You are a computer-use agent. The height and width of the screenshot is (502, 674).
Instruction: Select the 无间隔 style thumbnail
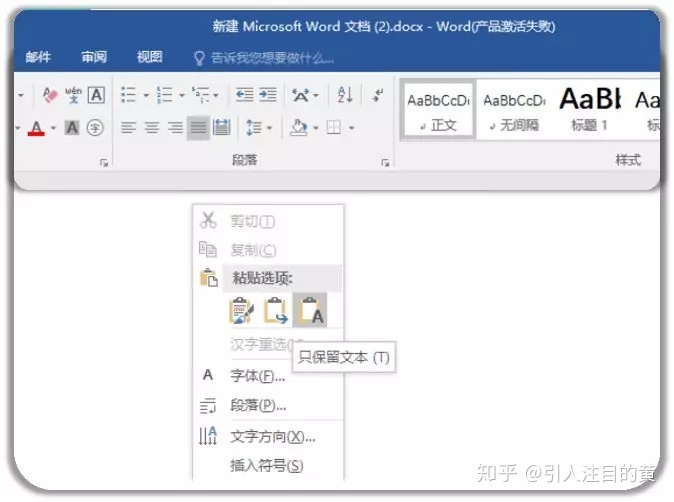[x=514, y=110]
